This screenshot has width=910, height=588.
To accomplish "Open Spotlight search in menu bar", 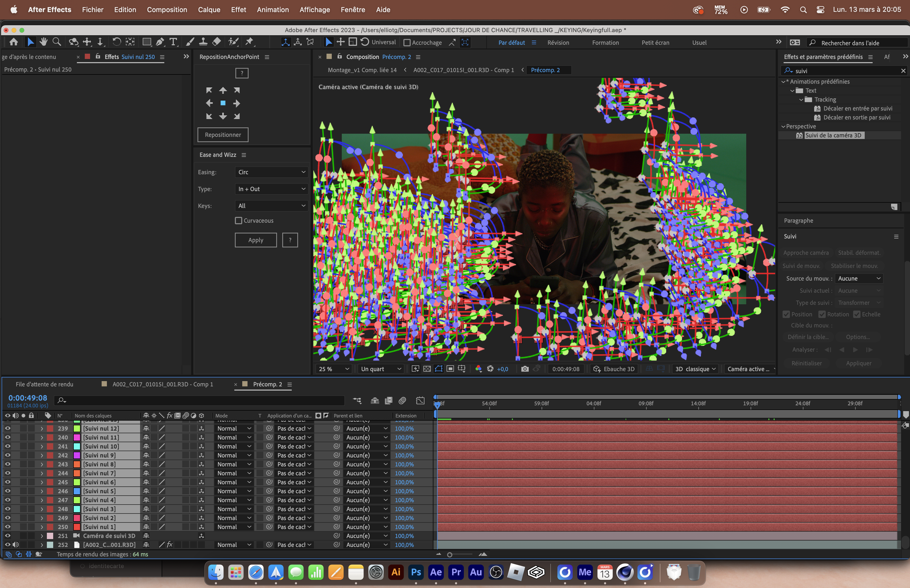I will click(x=803, y=10).
